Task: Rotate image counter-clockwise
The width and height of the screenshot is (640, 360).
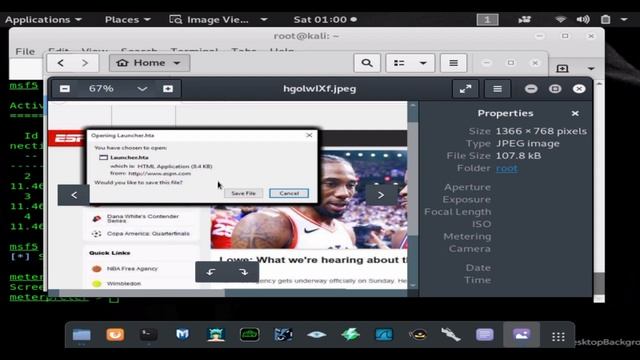Action: [211, 272]
